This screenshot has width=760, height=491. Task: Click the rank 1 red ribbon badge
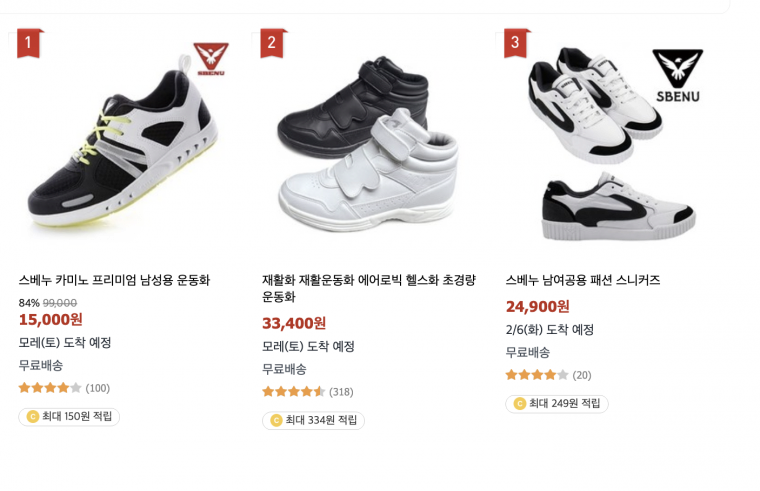point(30,43)
